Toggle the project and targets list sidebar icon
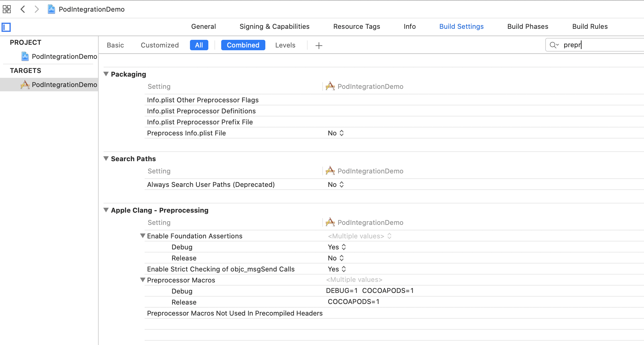644x345 pixels. (x=6, y=27)
